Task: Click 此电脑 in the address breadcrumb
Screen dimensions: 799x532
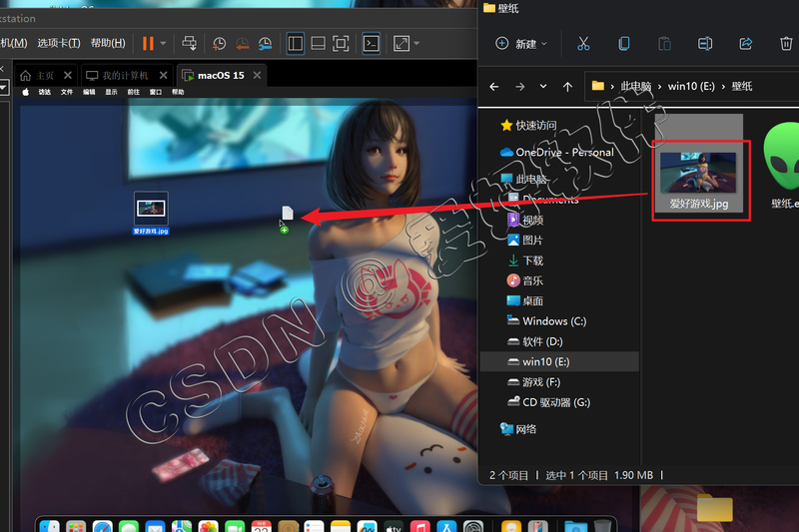Action: tap(635, 87)
